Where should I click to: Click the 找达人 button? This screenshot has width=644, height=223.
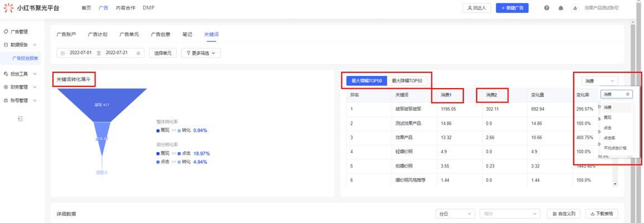tap(477, 8)
